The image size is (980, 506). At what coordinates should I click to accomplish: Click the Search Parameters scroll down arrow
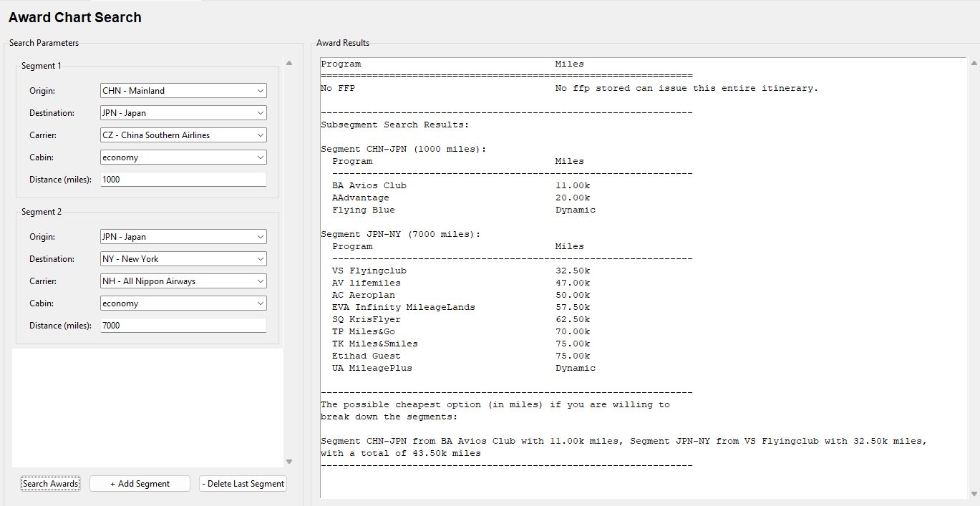coord(289,462)
